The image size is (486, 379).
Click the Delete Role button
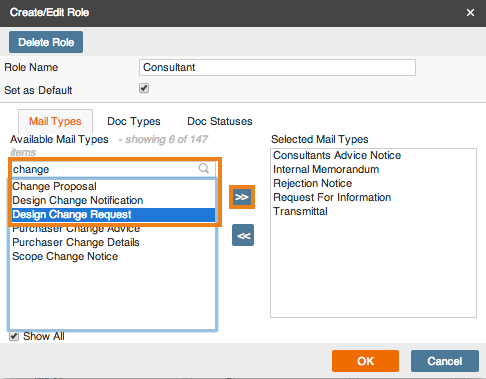[46, 42]
